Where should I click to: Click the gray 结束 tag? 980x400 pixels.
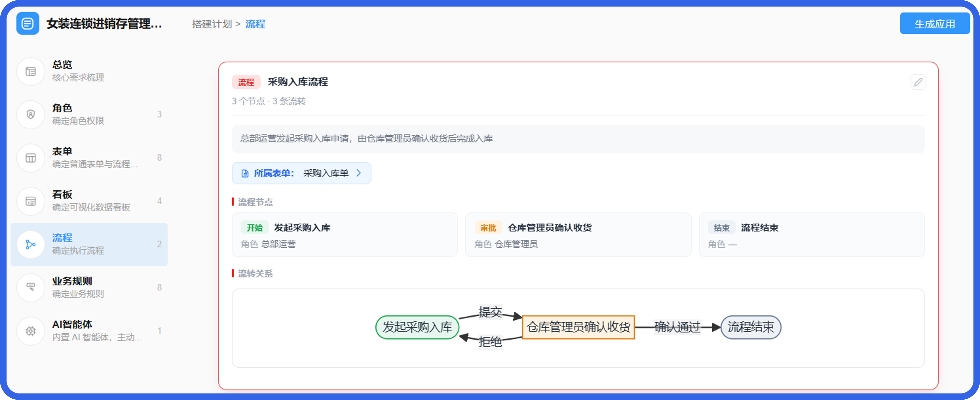pyautogui.click(x=722, y=228)
